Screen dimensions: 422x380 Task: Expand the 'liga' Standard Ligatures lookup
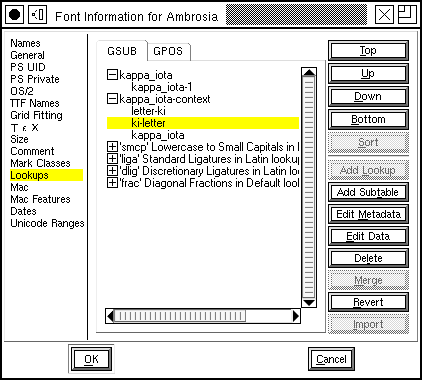(112, 159)
